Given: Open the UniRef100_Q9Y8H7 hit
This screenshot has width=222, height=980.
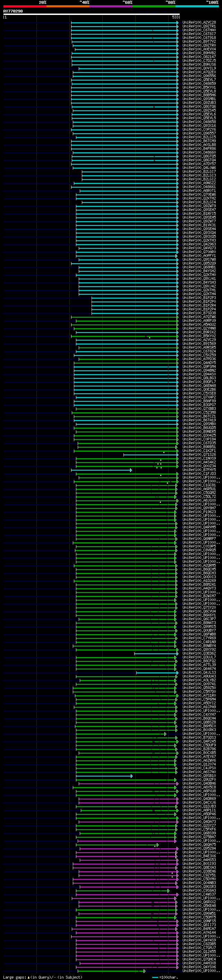Looking at the screenshot, I should click(x=199, y=508).
